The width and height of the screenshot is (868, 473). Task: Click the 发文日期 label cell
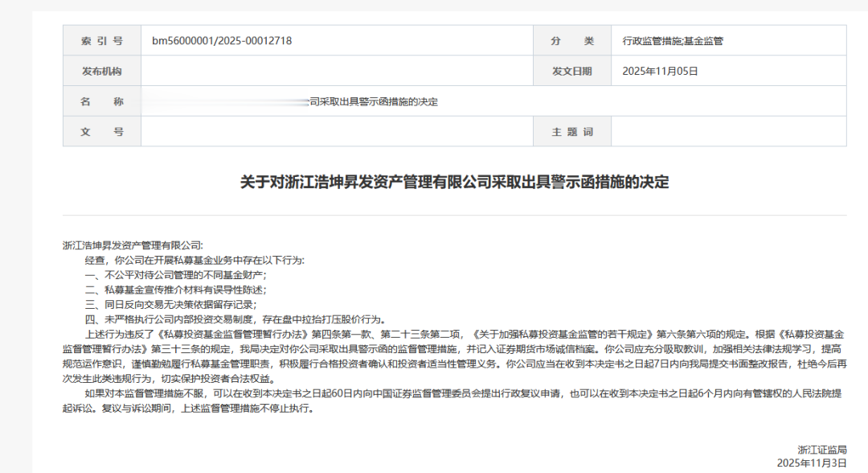pos(572,71)
